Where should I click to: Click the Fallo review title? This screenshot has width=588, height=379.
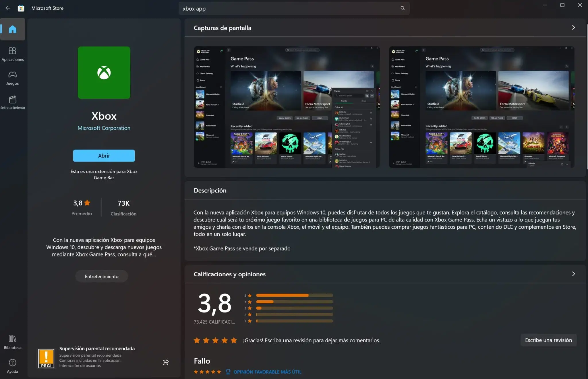(x=202, y=361)
